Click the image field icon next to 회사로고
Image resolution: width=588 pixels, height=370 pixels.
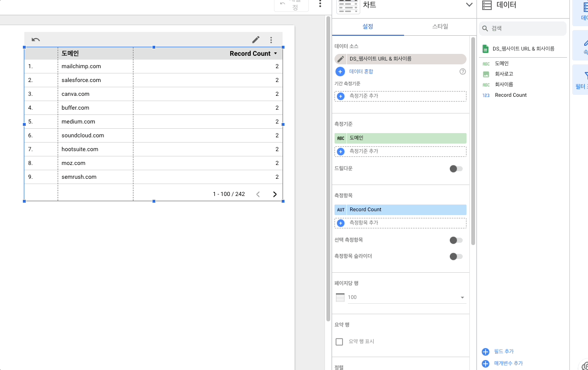click(486, 74)
